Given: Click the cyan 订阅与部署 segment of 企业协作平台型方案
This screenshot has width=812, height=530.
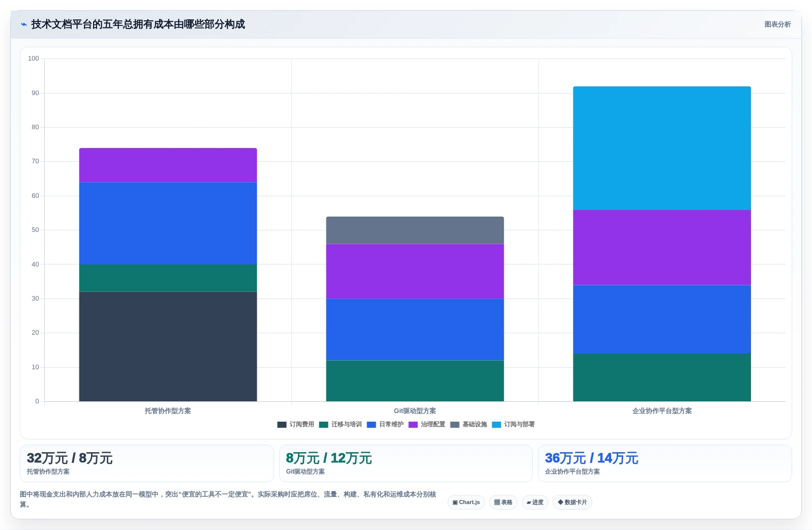Looking at the screenshot, I should (x=662, y=148).
